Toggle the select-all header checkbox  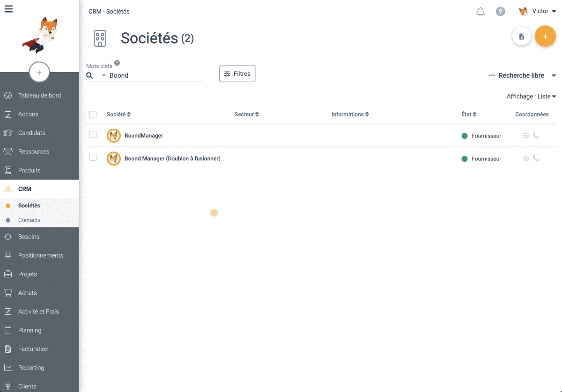pyautogui.click(x=93, y=115)
